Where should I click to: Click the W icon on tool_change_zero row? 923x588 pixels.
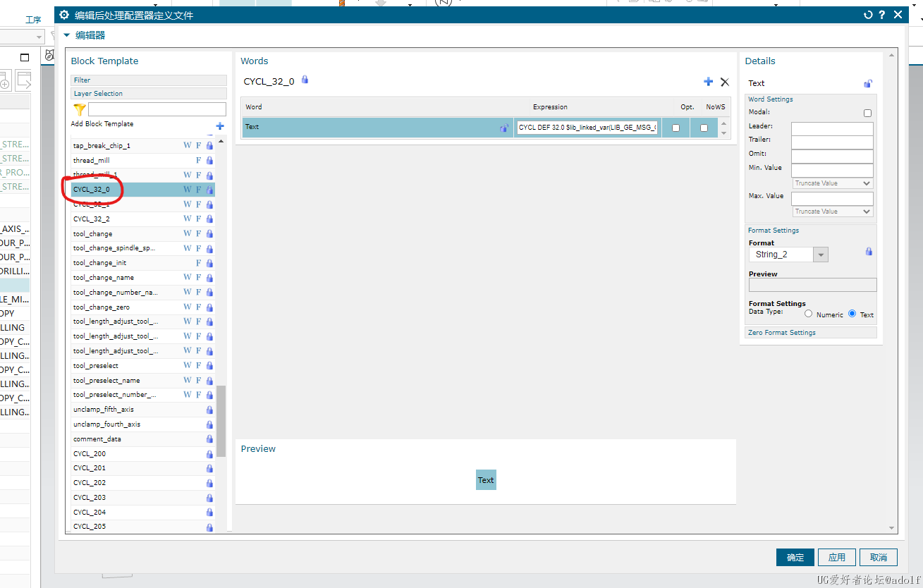tap(188, 307)
